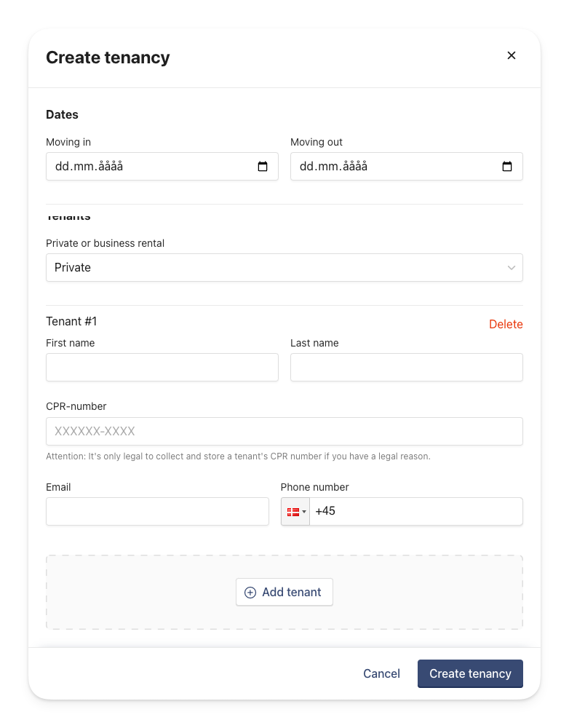Focus the Last name input field
The image size is (569, 728).
[407, 367]
